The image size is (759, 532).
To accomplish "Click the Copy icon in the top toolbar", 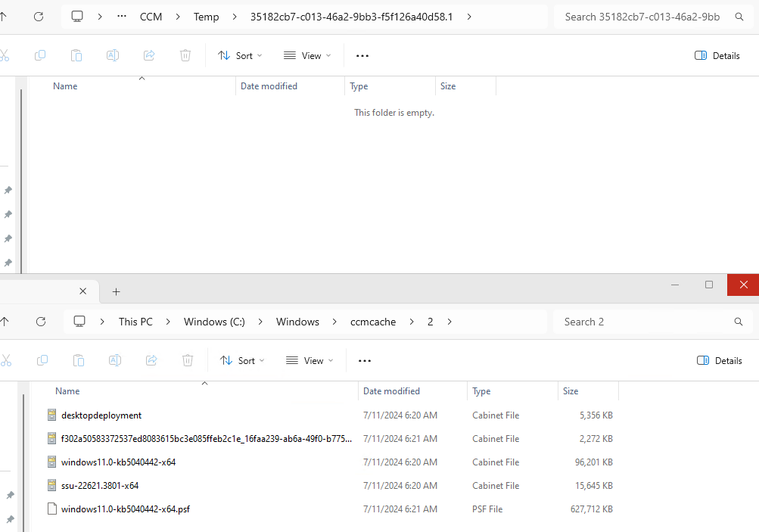I will click(39, 55).
